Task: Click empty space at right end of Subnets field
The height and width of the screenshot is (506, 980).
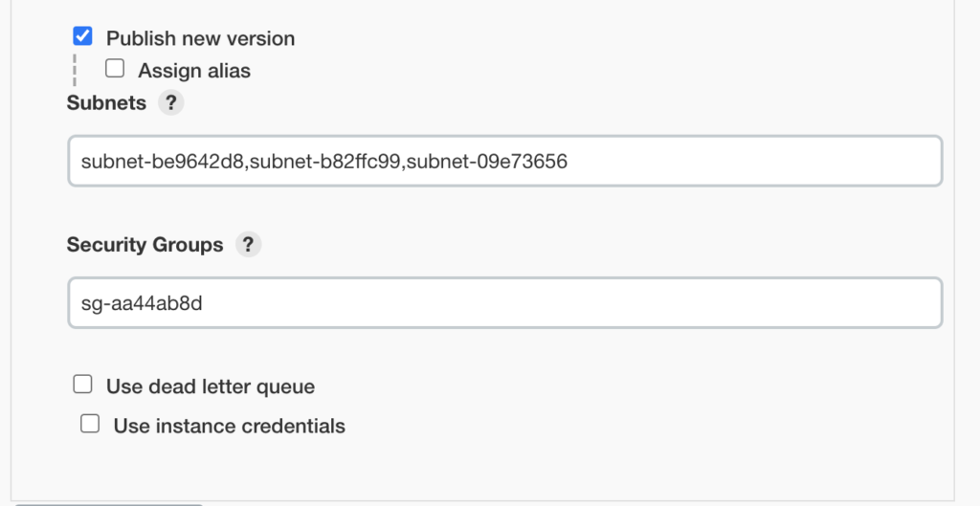Action: point(861,162)
